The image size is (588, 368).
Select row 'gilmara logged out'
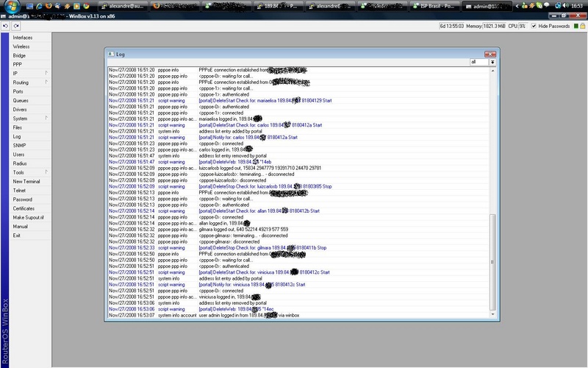click(x=298, y=229)
